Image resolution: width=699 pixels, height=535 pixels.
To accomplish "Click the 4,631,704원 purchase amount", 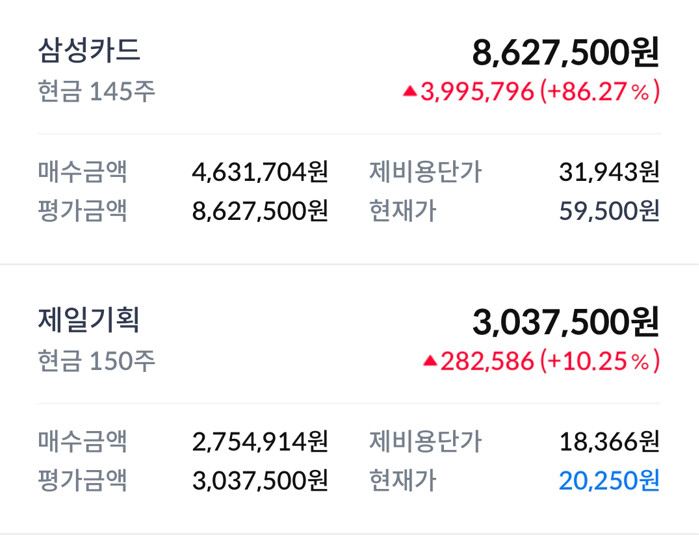I will [260, 172].
